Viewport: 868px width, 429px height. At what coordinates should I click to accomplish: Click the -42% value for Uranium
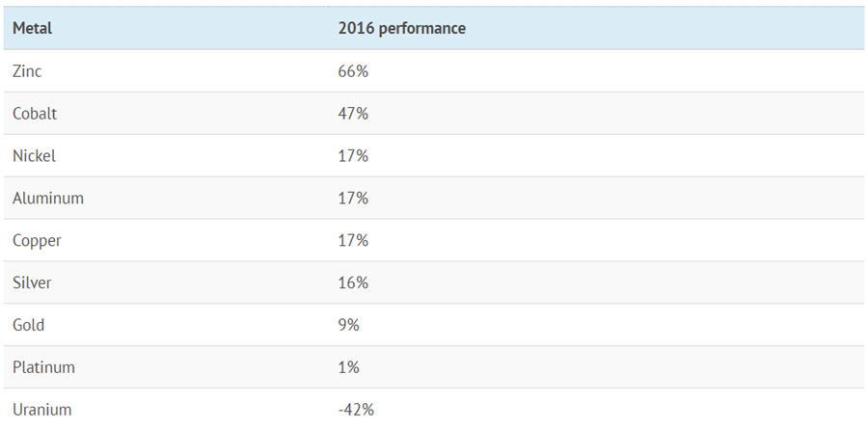pyautogui.click(x=356, y=411)
